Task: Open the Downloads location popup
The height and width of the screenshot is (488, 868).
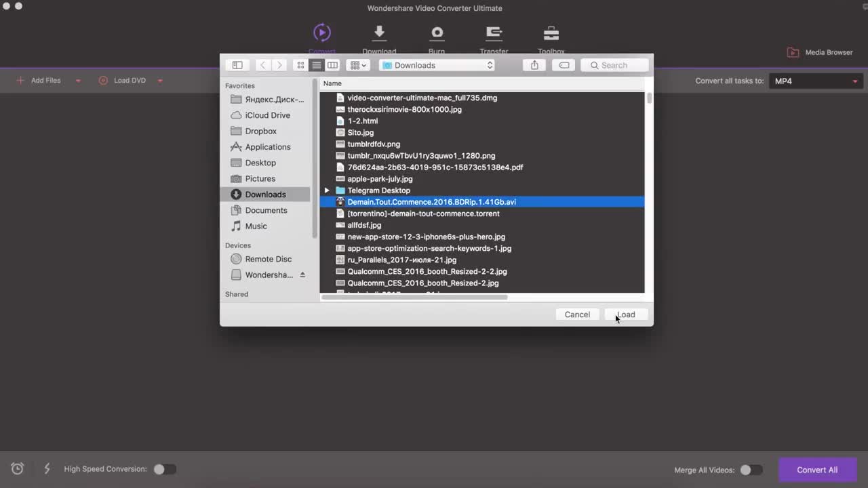Action: pos(437,65)
